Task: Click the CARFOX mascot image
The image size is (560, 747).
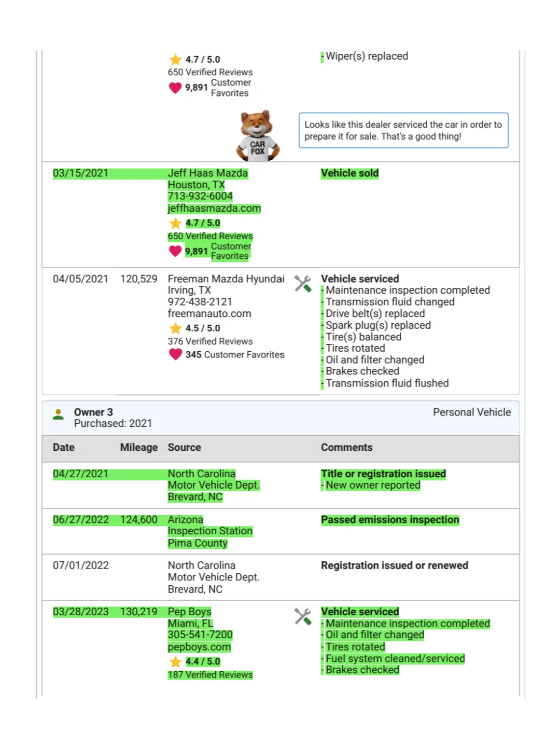Action: (258, 136)
